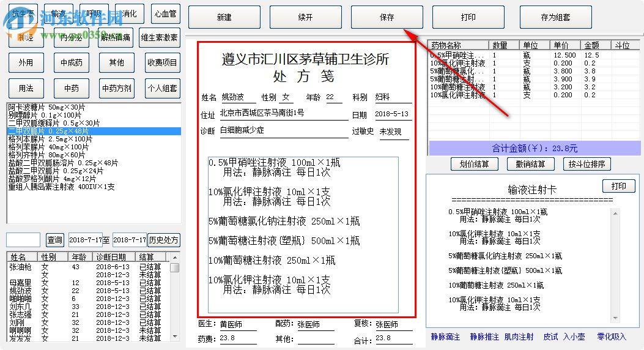
Task: Click the 金额 column header
Action: click(x=595, y=45)
